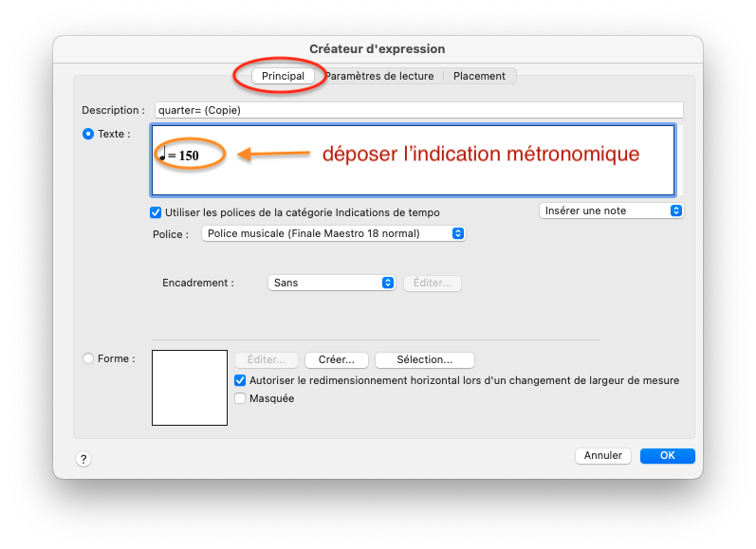Cancel with the Annuler button

pyautogui.click(x=602, y=455)
